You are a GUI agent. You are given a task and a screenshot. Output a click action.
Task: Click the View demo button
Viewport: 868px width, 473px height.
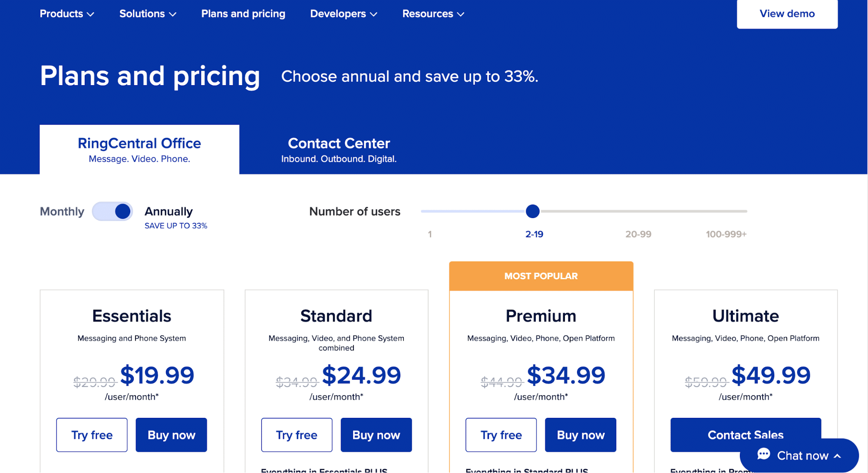[x=787, y=14]
